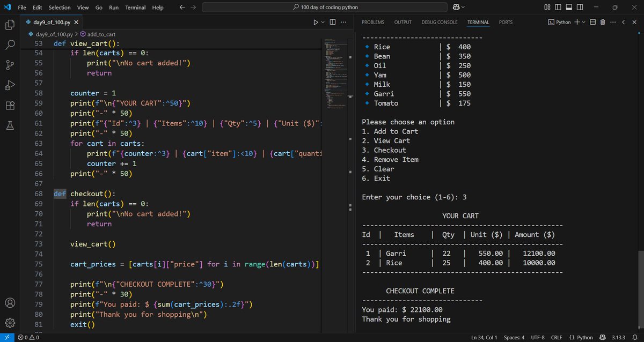Show errors and warnings in status bar
The width and height of the screenshot is (644, 342).
point(28,337)
